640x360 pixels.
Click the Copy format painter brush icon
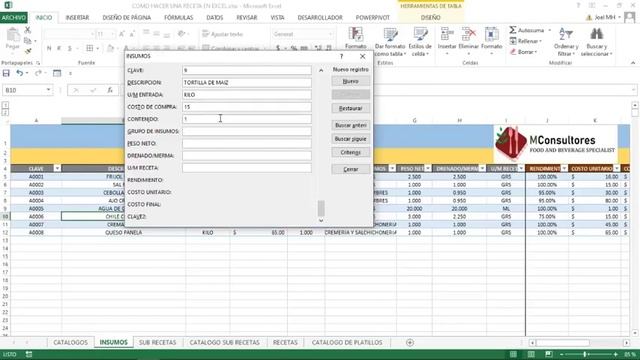[28, 51]
